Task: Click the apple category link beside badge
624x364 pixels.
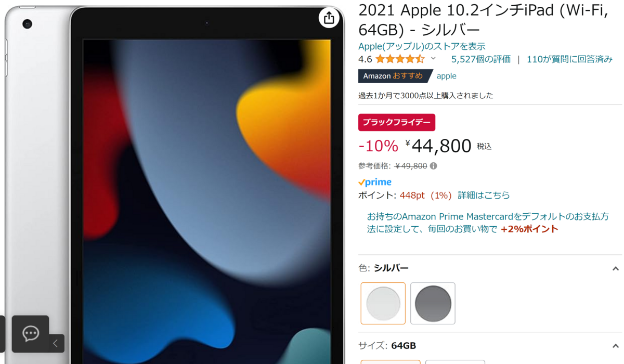Action: tap(446, 76)
